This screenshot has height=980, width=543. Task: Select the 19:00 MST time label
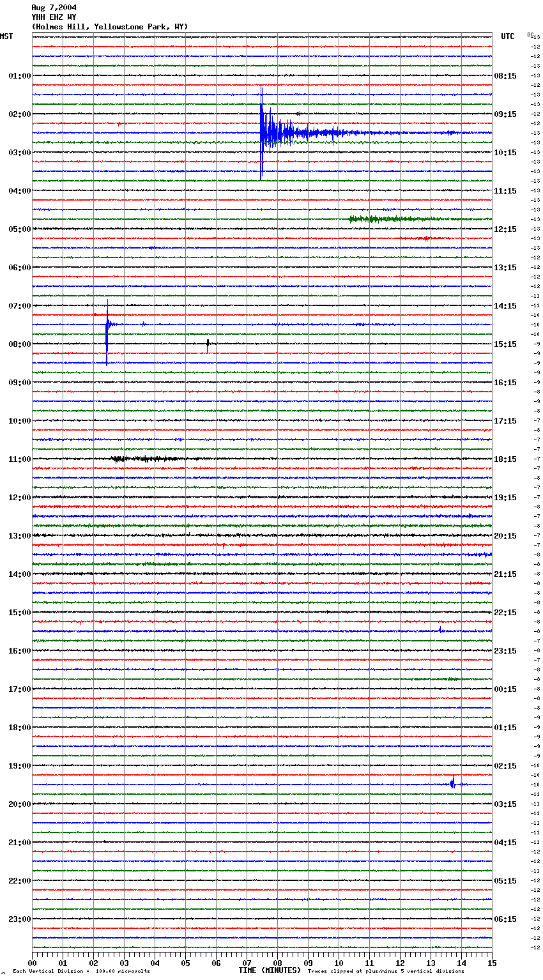pyautogui.click(x=20, y=766)
